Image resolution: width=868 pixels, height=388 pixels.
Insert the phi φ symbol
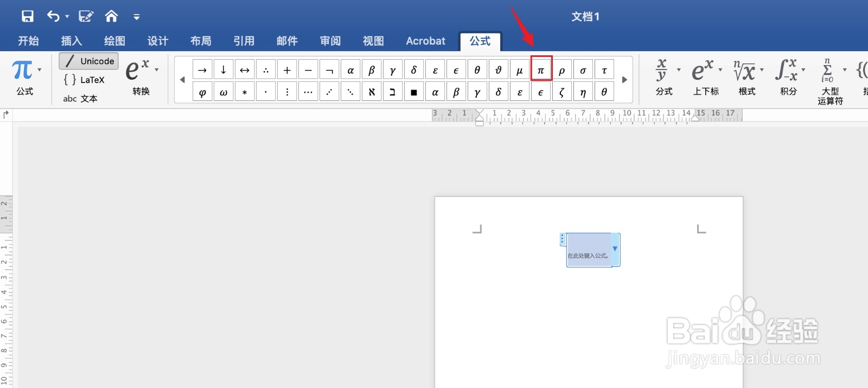[x=202, y=92]
